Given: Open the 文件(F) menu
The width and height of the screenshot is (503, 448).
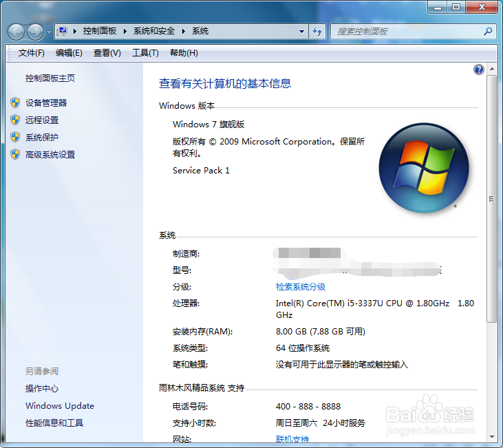Looking at the screenshot, I should [x=31, y=52].
